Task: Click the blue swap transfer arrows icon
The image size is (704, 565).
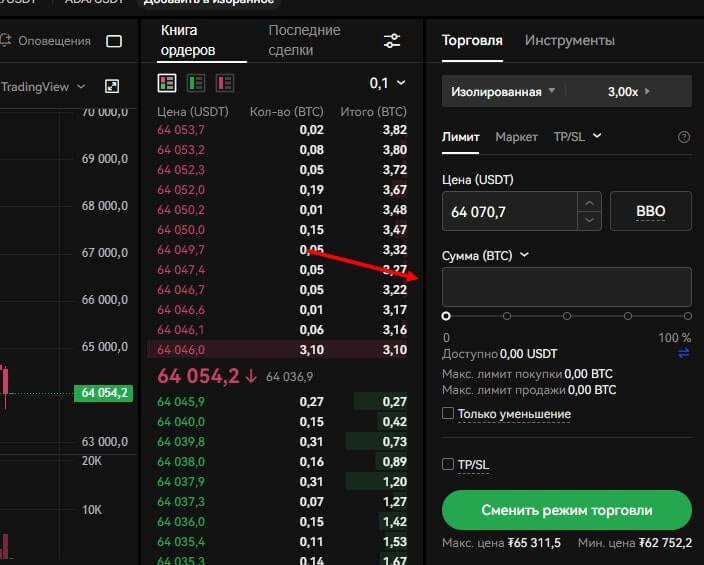Action: [x=684, y=353]
